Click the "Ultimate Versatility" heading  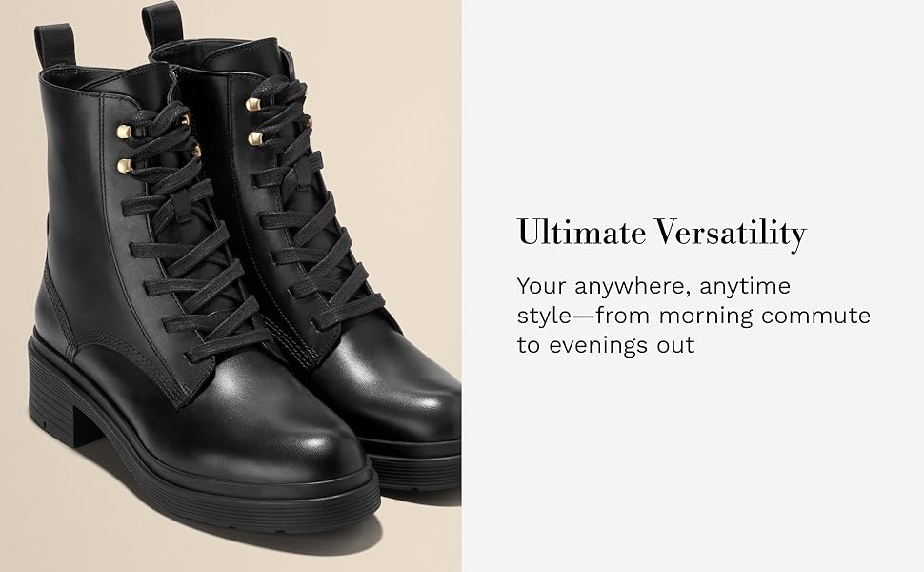(661, 233)
